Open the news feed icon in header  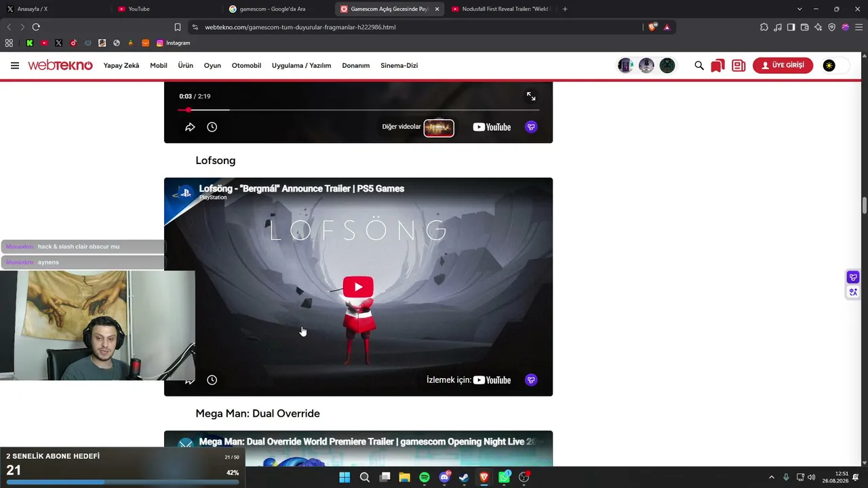pos(738,66)
